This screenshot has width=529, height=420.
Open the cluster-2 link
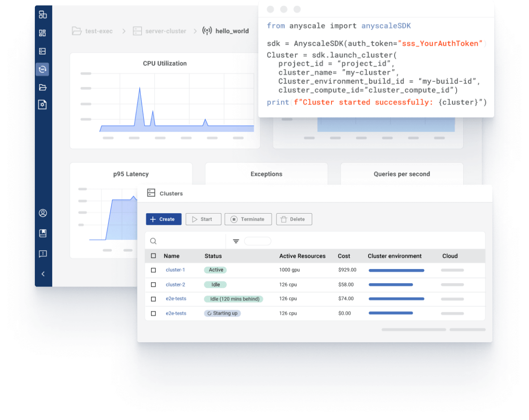point(176,285)
